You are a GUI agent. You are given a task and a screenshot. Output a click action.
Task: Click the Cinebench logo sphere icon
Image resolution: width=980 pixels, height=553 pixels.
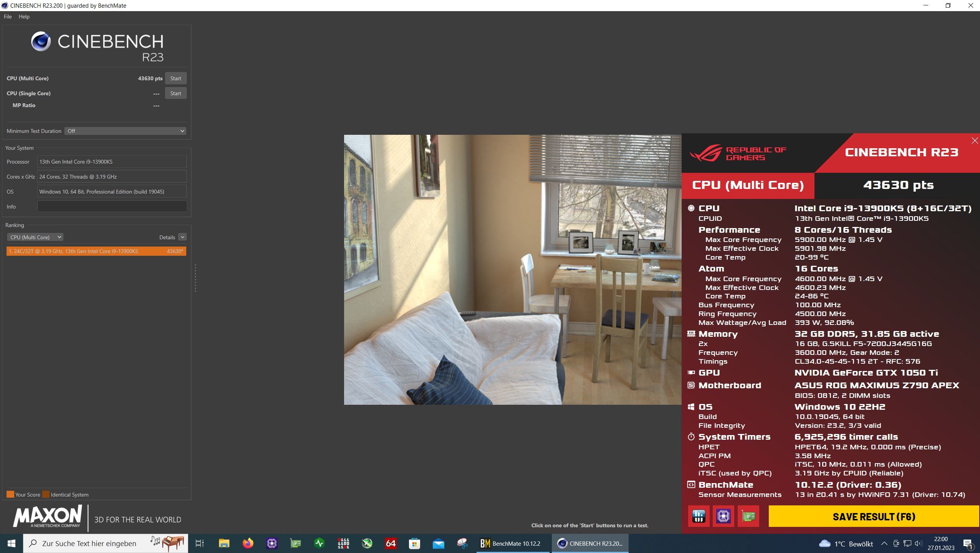click(x=41, y=41)
